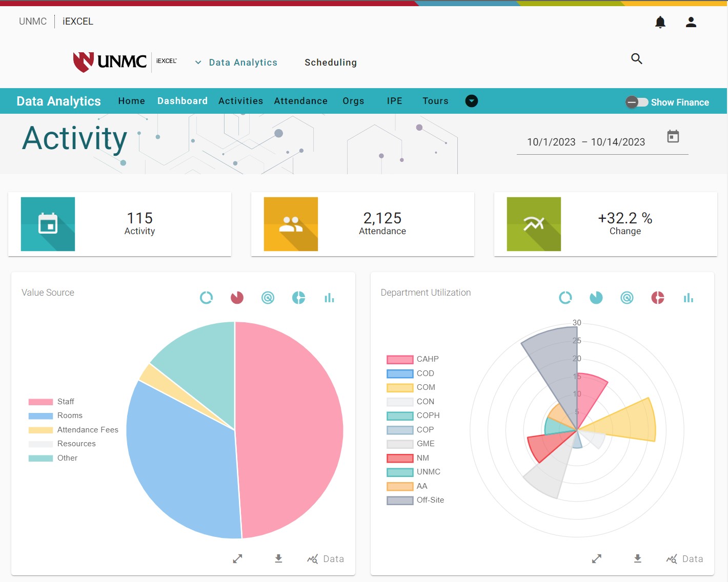The width and height of the screenshot is (728, 582).
Task: Download the Value Source chart
Action: point(278,558)
